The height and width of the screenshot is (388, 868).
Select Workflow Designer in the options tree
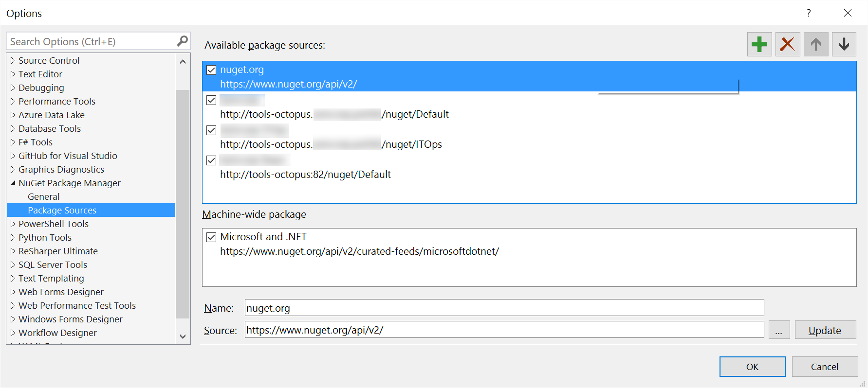coord(57,333)
